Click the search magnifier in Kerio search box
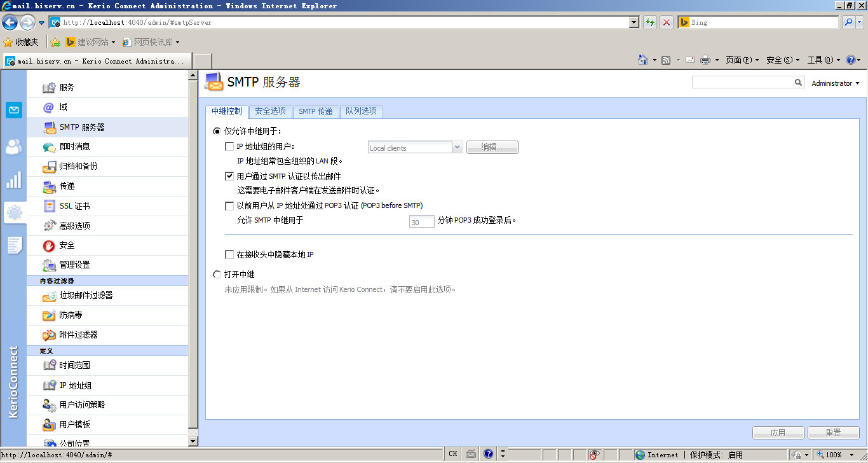 click(799, 83)
